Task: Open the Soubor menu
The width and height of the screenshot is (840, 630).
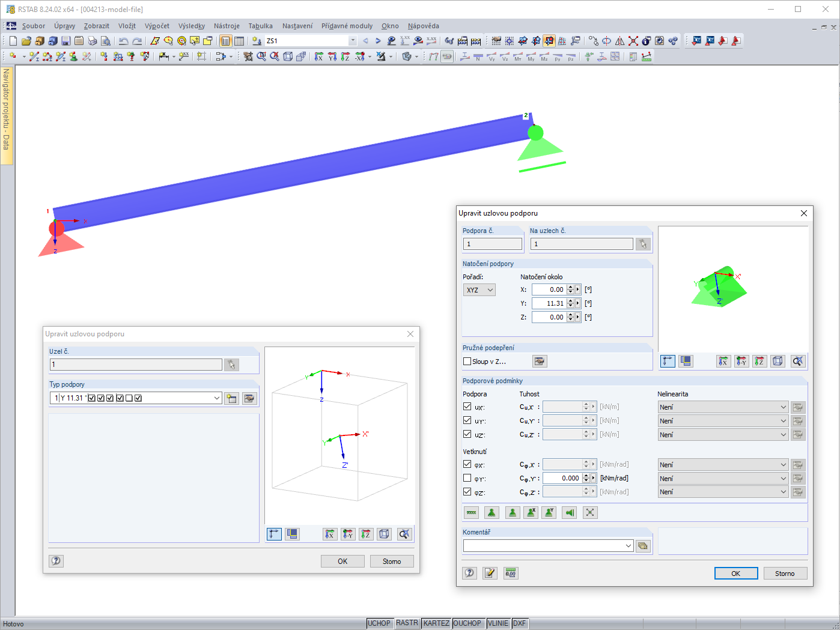Action: [34, 26]
